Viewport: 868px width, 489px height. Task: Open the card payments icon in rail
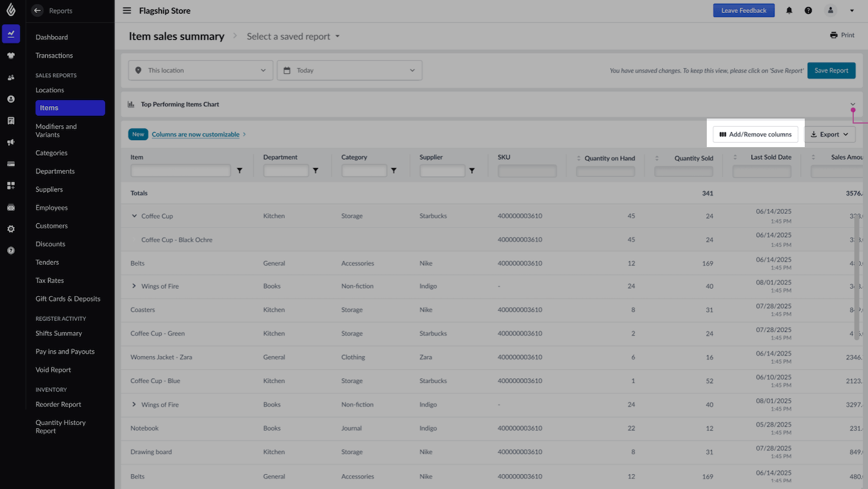(x=11, y=164)
